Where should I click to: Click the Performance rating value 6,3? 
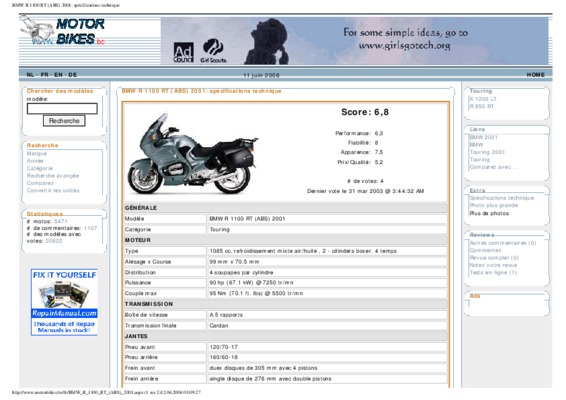tap(379, 134)
